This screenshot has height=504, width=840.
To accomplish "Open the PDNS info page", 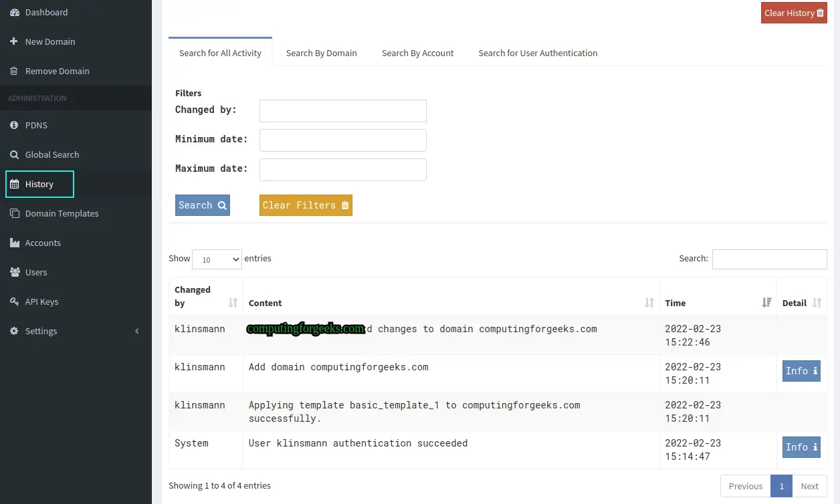I will [36, 125].
